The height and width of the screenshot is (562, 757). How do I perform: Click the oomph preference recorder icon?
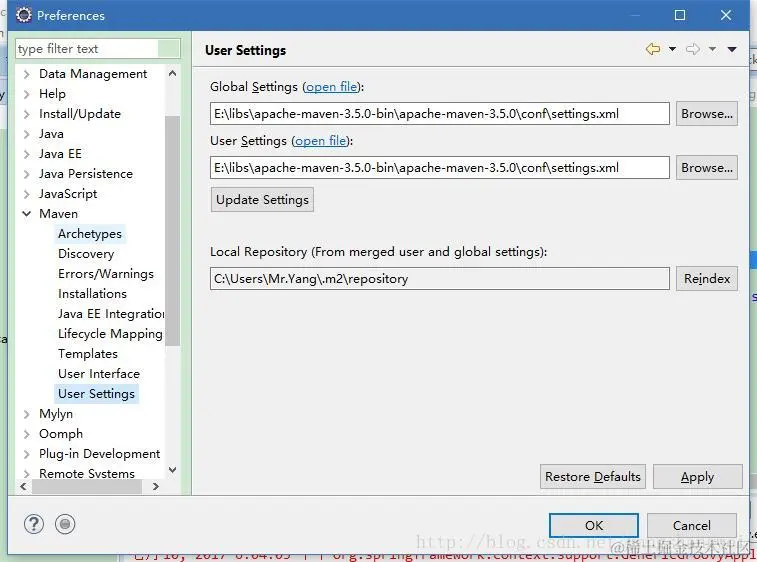coord(65,524)
